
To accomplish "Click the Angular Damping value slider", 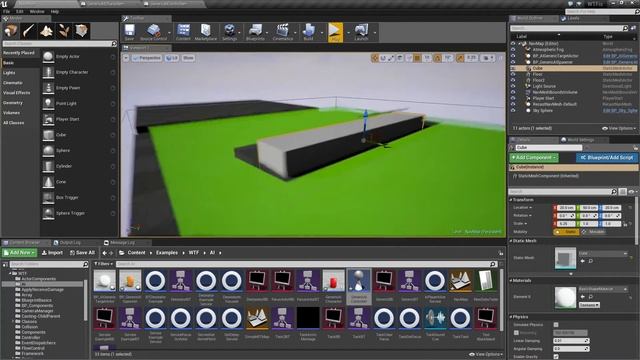I will [x=571, y=349].
